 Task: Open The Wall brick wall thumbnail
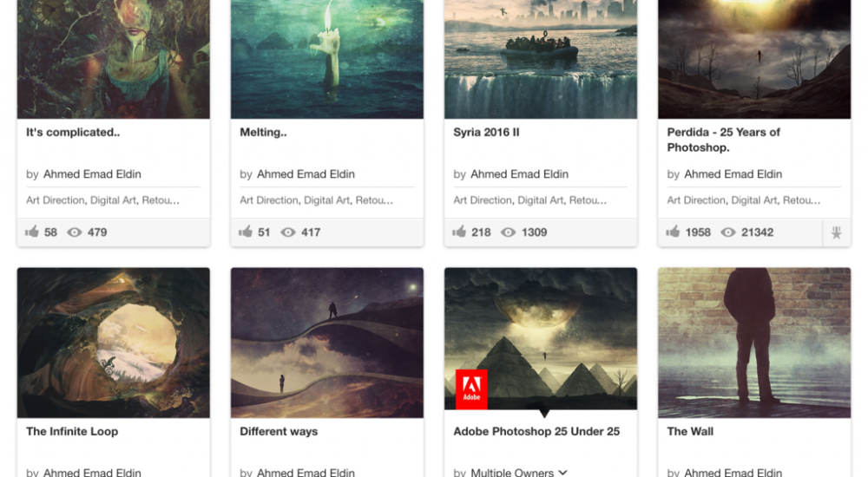[754, 343]
